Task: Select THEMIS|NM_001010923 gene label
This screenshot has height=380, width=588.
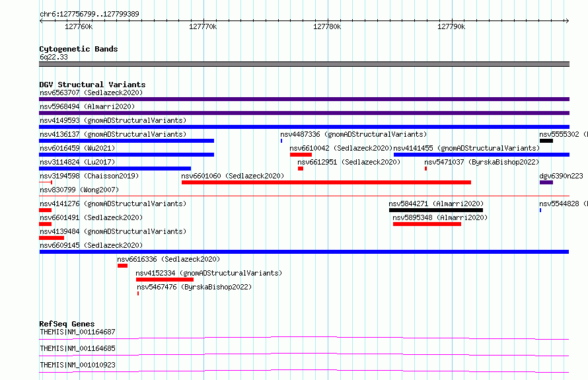Action: (x=77, y=365)
